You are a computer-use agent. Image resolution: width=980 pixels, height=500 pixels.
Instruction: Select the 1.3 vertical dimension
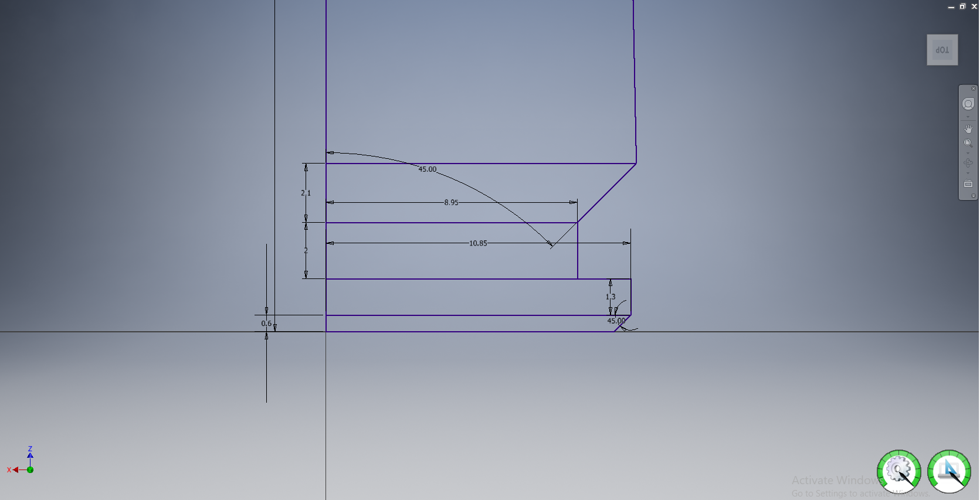(611, 297)
